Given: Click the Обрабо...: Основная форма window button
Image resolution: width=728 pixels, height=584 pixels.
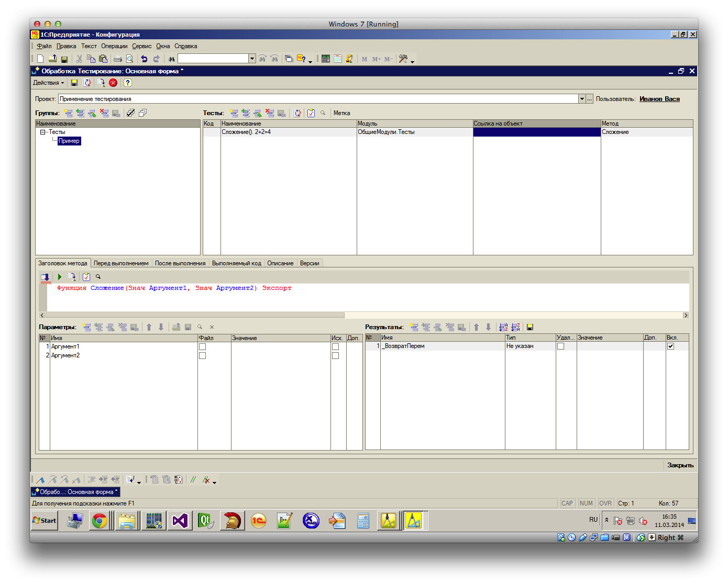Looking at the screenshot, I should [75, 492].
